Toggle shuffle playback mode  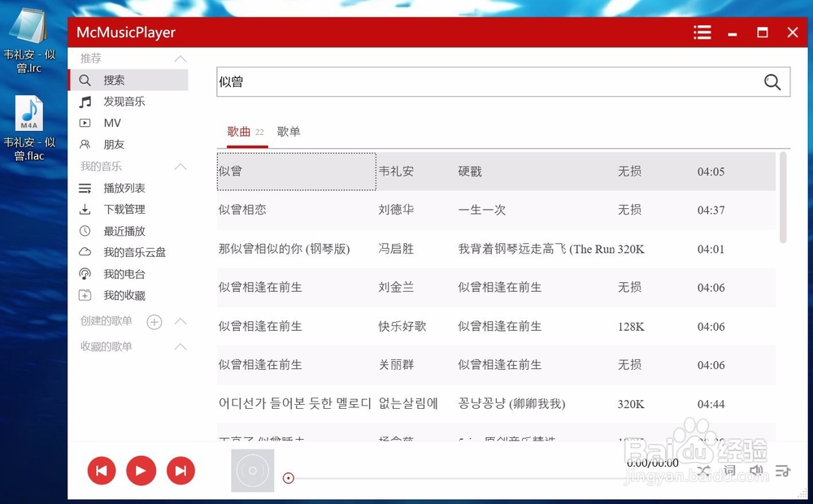tap(704, 471)
